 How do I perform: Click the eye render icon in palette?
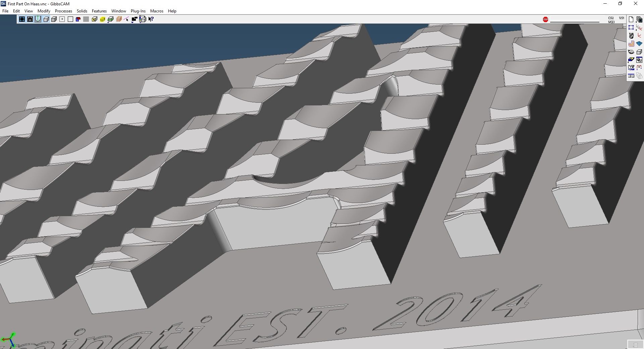[x=631, y=52]
